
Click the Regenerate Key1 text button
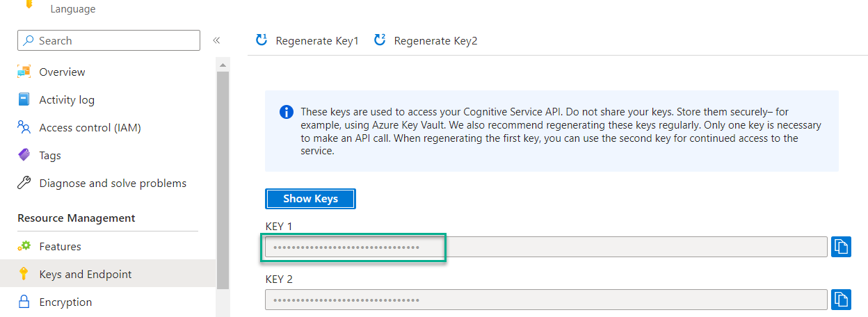click(x=317, y=40)
